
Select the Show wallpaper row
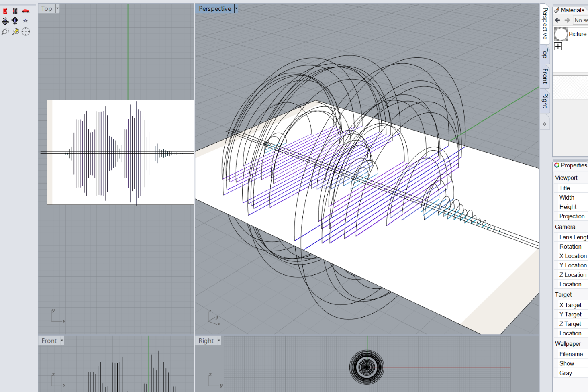[x=570, y=363]
